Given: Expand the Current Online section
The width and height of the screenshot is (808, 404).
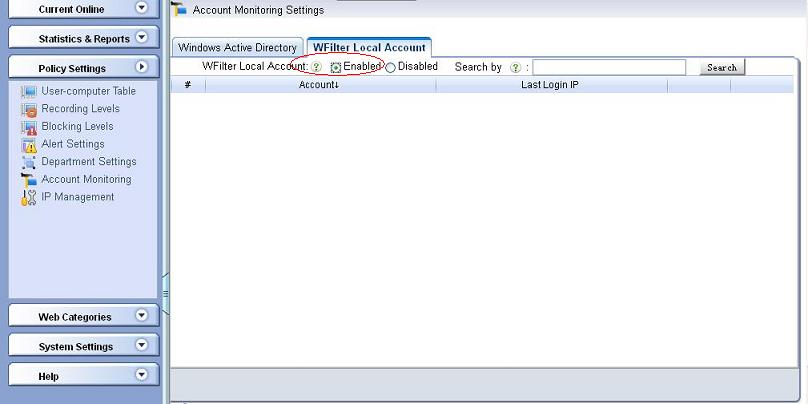Looking at the screenshot, I should pyautogui.click(x=141, y=8).
